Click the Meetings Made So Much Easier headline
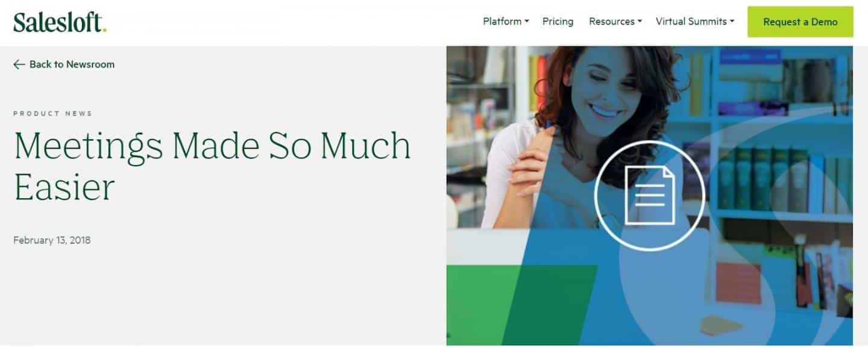This screenshot has height=359, width=868. [212, 164]
